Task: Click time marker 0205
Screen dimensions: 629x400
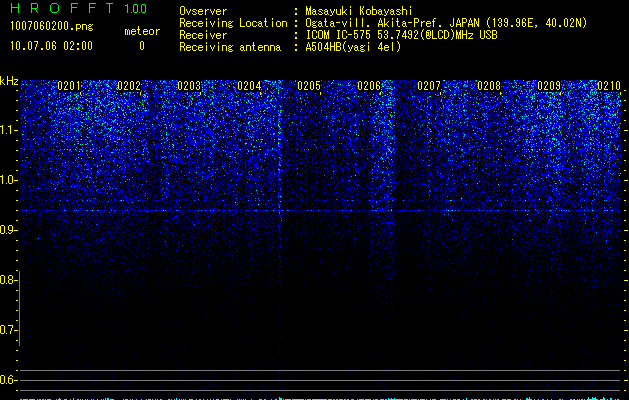Action: click(x=309, y=86)
